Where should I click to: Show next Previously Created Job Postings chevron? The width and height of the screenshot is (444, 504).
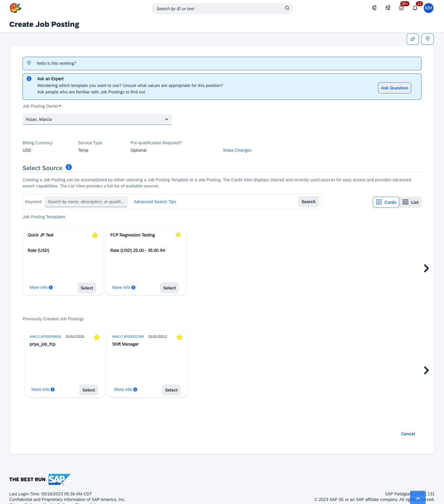[x=426, y=370]
